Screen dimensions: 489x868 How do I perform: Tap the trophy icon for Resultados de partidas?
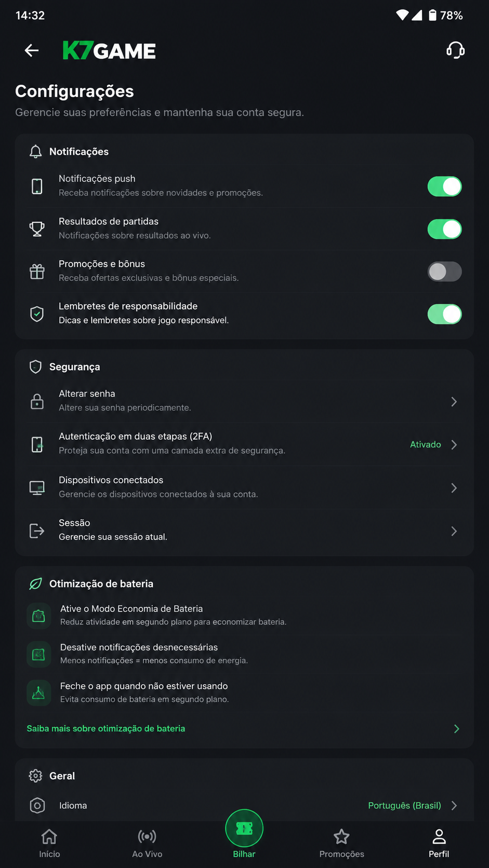click(x=37, y=229)
